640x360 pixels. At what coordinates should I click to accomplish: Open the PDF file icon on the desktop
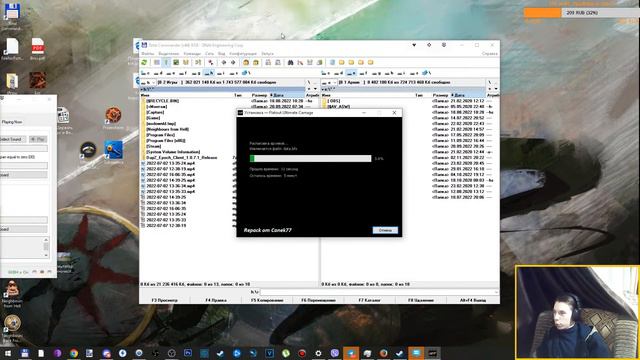pyautogui.click(x=38, y=49)
